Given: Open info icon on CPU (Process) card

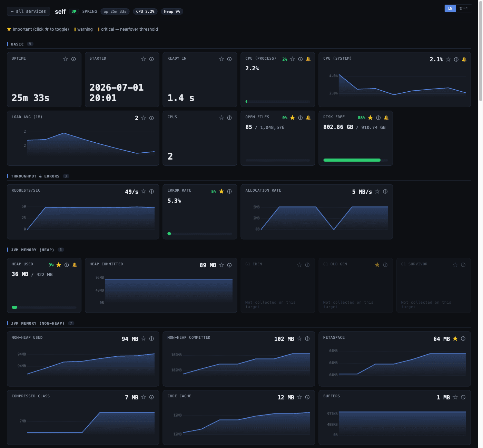Looking at the screenshot, I should click(300, 59).
